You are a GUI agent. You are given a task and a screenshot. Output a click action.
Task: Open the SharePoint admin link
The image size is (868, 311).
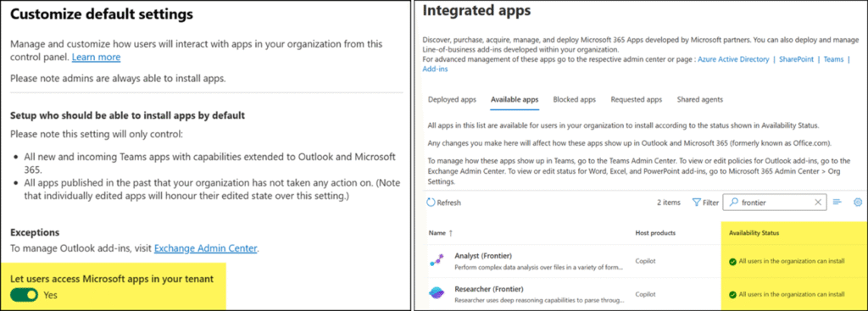click(796, 59)
